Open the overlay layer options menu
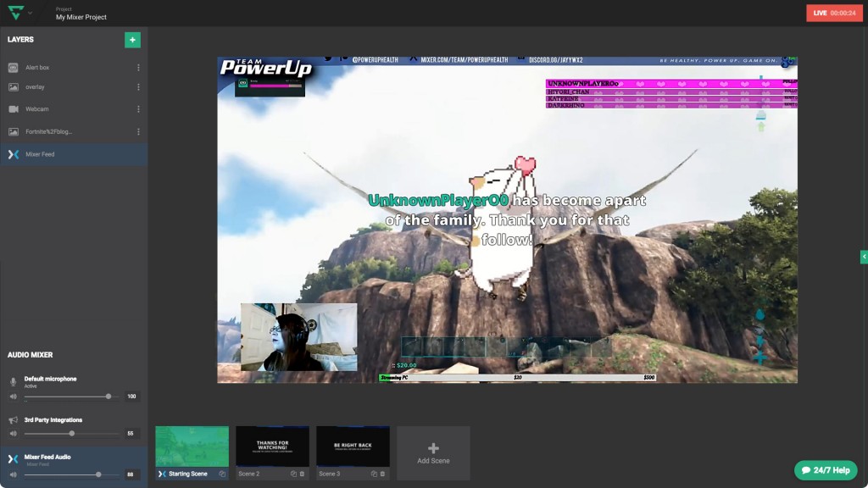Screen dimensions: 868x488 pos(138,87)
